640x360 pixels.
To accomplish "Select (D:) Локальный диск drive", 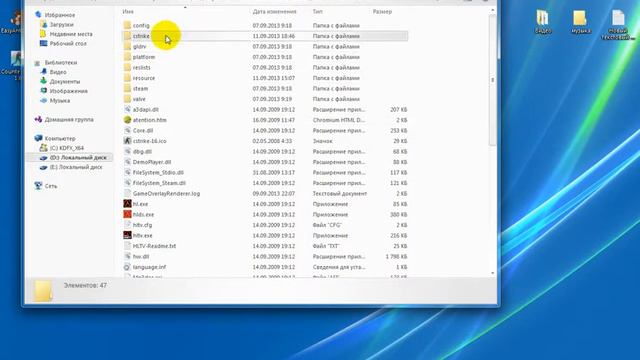I will tap(78, 158).
